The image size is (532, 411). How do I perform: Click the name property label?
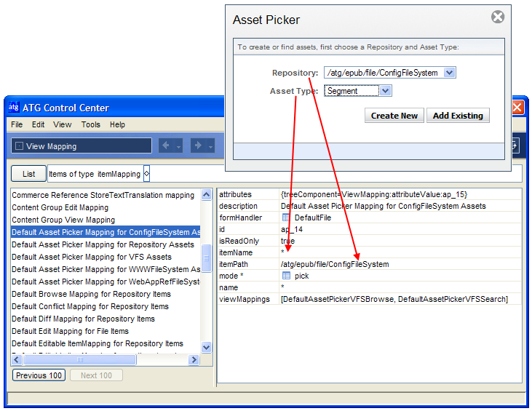[229, 287]
